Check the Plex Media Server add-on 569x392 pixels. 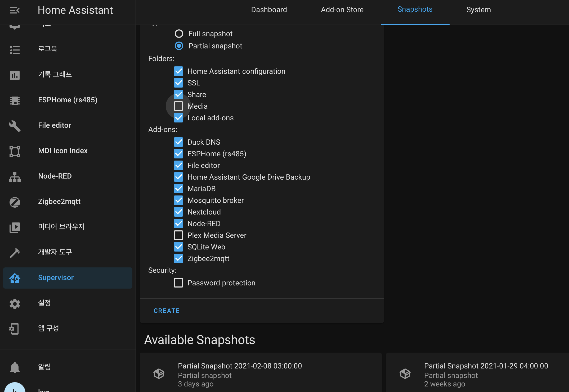[x=178, y=235]
